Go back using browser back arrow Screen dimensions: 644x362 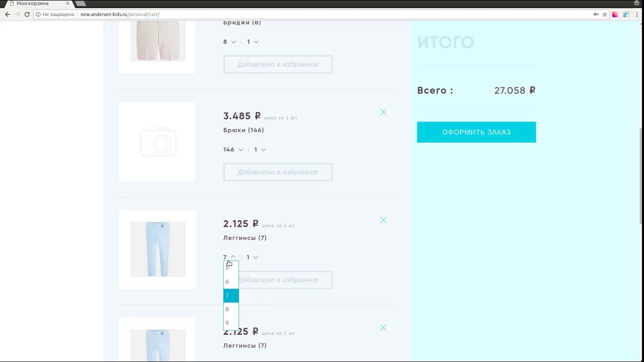tap(8, 14)
